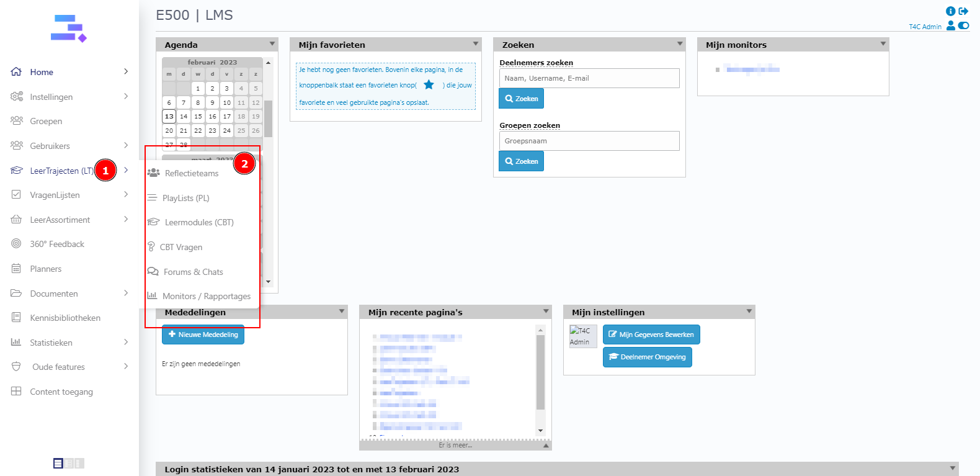980x476 pixels.
Task: Click the Kennisbibliotheken book icon
Action: 17,318
